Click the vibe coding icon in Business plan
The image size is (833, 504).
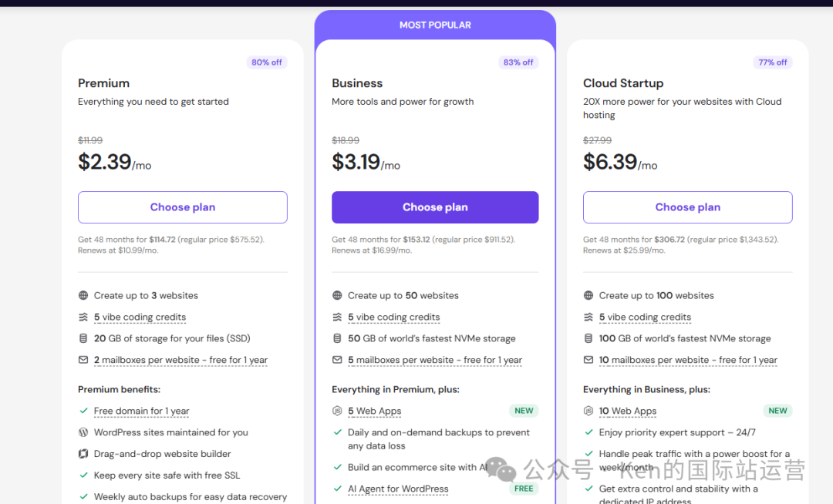tap(337, 318)
